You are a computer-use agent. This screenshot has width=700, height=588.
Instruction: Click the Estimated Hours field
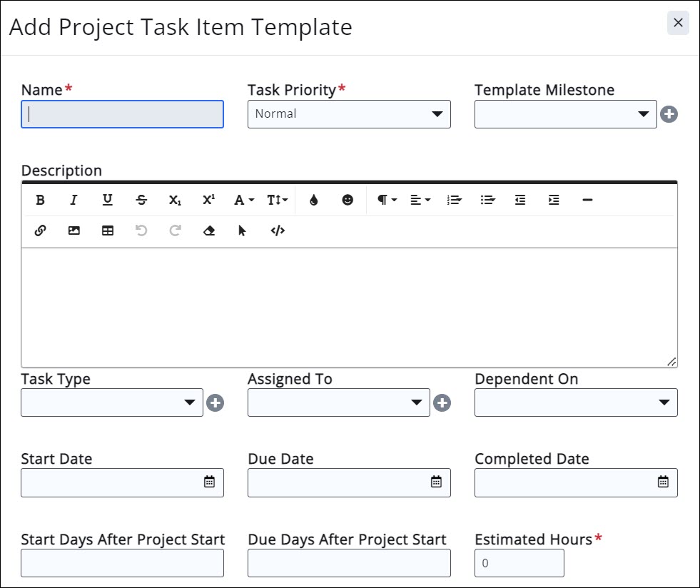pos(519,563)
